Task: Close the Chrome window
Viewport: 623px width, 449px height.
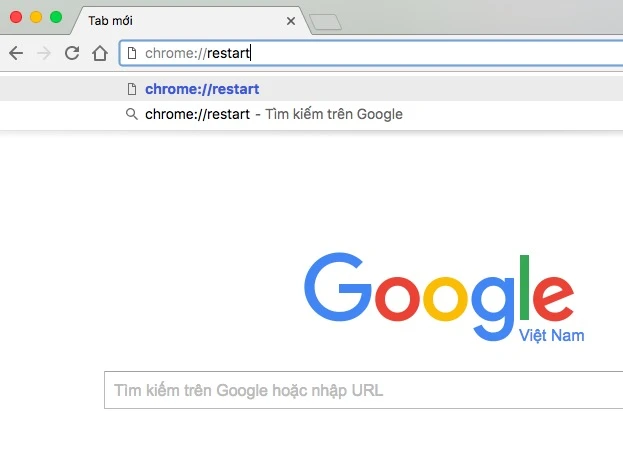Action: 16,17
